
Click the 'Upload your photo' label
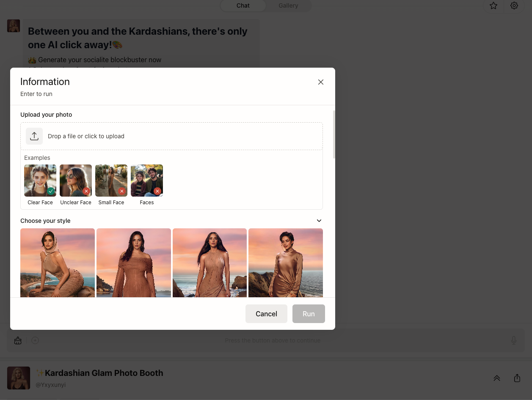[46, 115]
